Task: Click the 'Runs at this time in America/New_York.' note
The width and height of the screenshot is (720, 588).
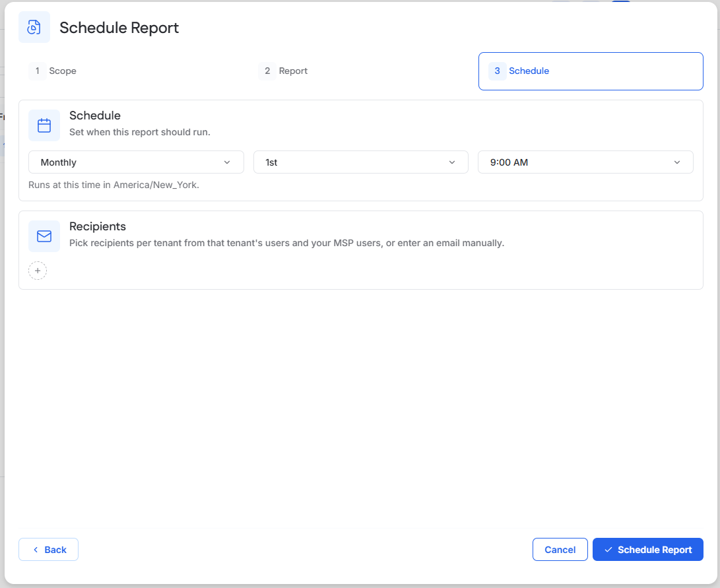Action: pos(114,185)
